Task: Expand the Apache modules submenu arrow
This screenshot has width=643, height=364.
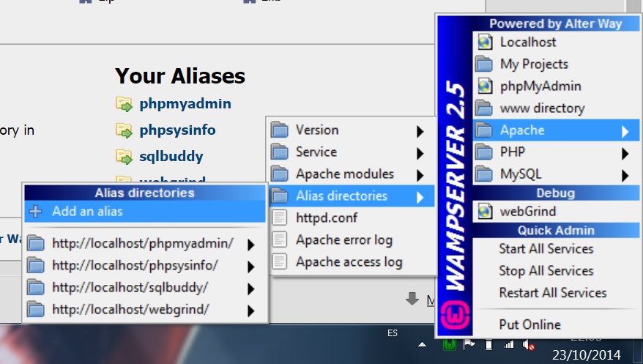Action: point(420,175)
